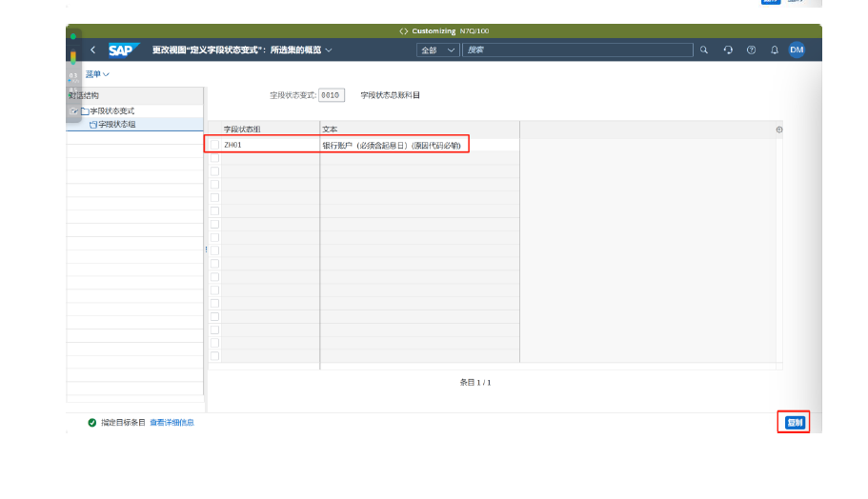Screen dimensions: 868x499
Task: Select the ZH01 row checkbox
Action: pos(214,145)
